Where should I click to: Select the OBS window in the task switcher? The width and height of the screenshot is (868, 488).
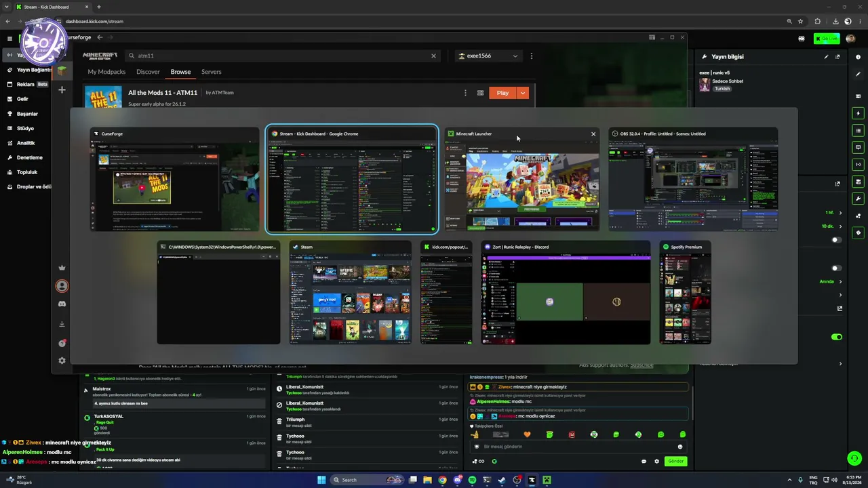coord(693,180)
